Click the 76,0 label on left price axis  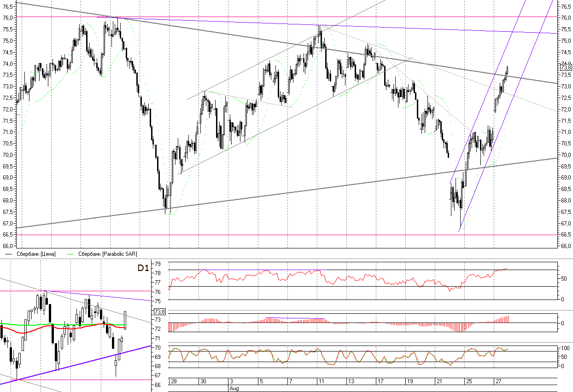7,17
